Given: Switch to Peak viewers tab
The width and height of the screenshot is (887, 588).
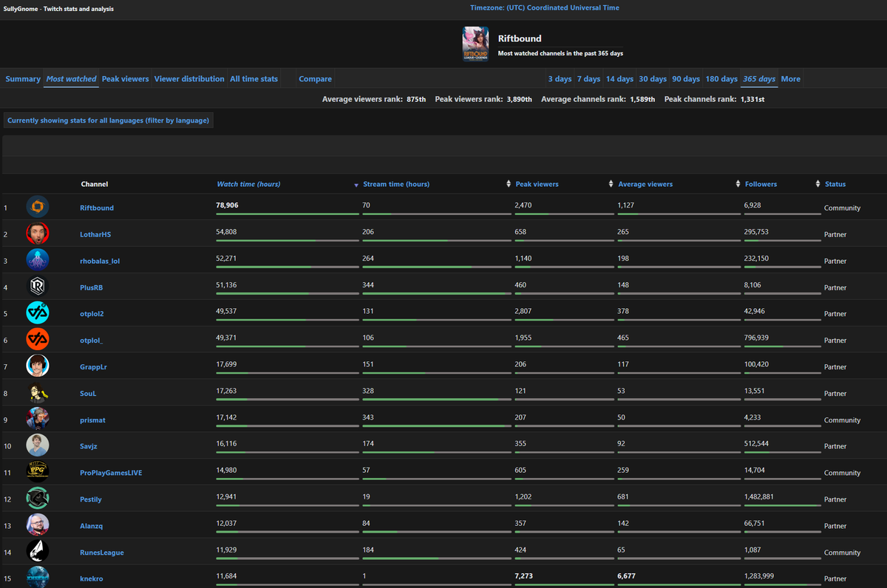Looking at the screenshot, I should [125, 79].
